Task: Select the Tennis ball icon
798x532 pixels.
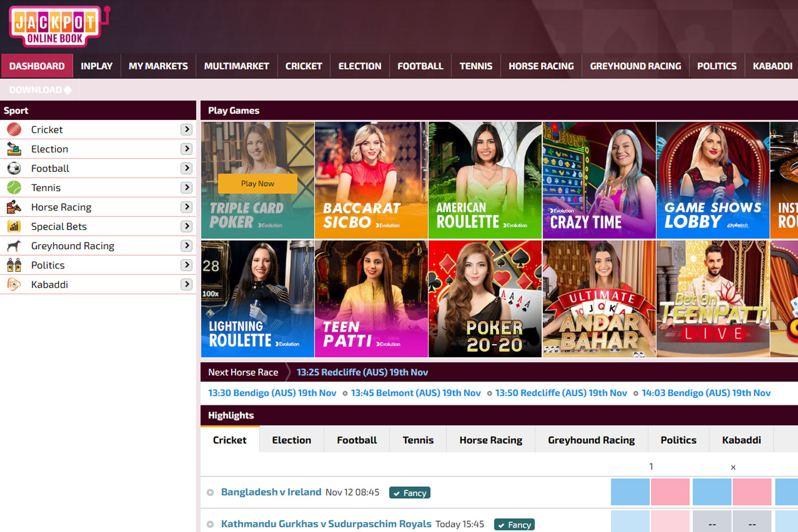Action: pos(14,188)
